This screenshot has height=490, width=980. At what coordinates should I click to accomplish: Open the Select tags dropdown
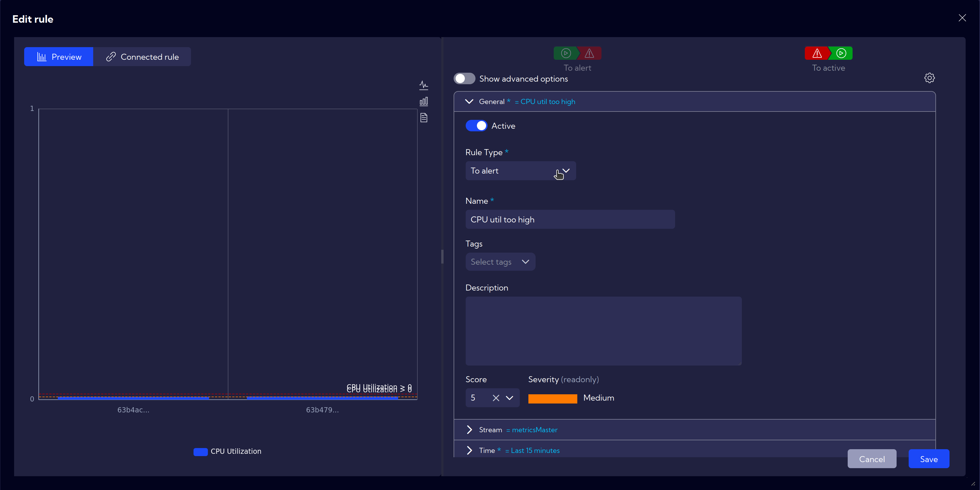(x=500, y=262)
